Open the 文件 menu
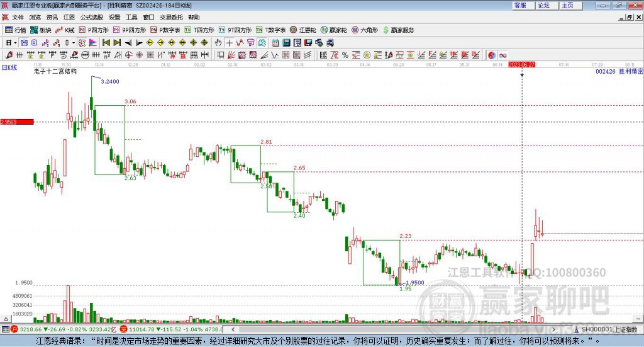This screenshot has height=347, width=644. [x=18, y=17]
